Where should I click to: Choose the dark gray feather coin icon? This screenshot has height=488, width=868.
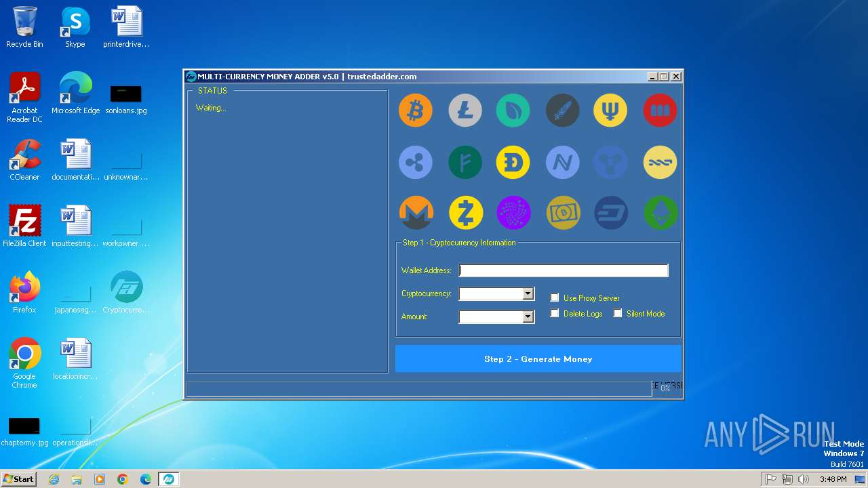pos(563,110)
